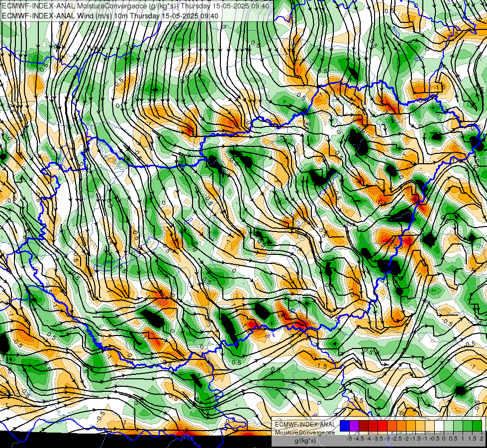Click the orange swatch between -2.5 and -2

(x=401, y=426)
